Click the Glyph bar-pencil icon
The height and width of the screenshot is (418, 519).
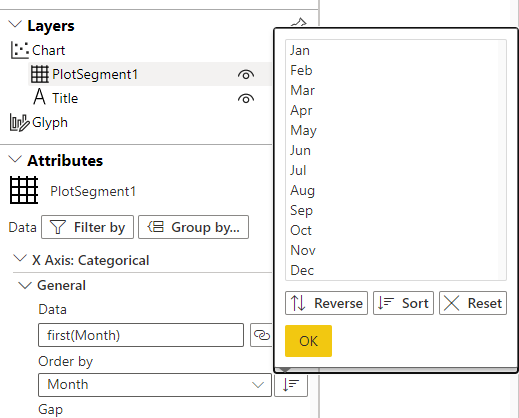click(20, 122)
